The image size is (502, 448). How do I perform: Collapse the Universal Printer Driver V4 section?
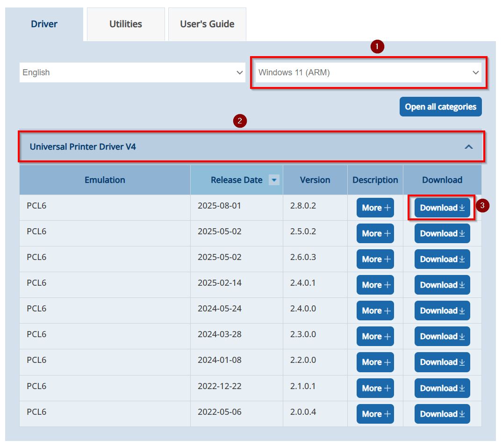468,147
